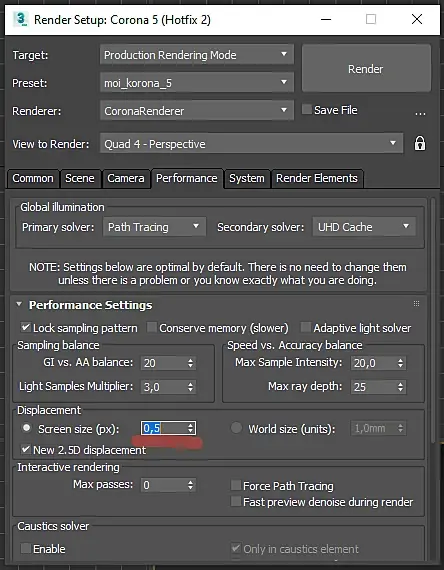
Task: Enable the Conserve memory (slower) checkbox
Action: point(152,328)
